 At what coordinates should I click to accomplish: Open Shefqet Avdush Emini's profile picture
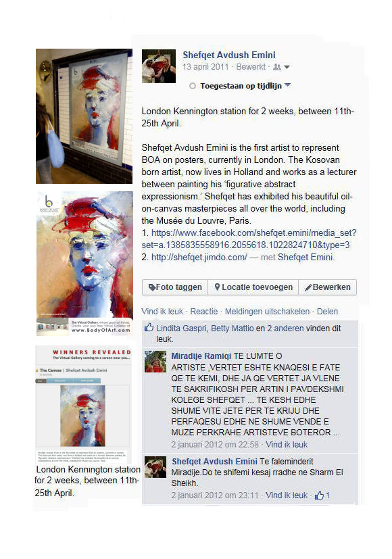159,66
